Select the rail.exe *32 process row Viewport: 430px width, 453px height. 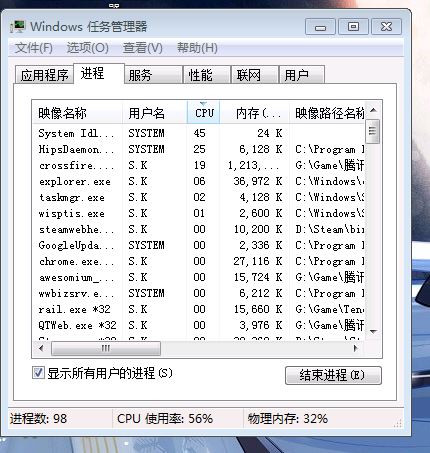pyautogui.click(x=198, y=309)
